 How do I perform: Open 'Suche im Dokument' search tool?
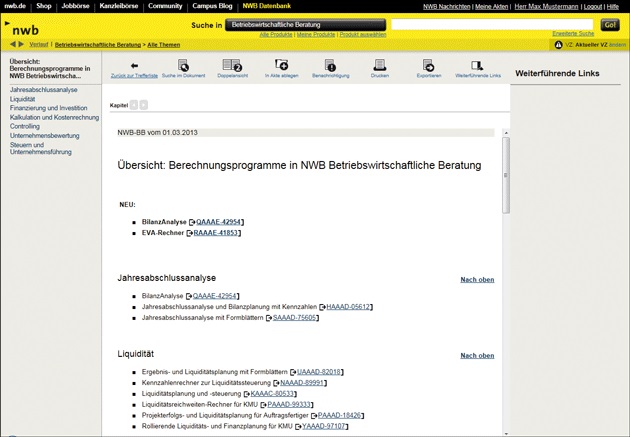(x=183, y=65)
